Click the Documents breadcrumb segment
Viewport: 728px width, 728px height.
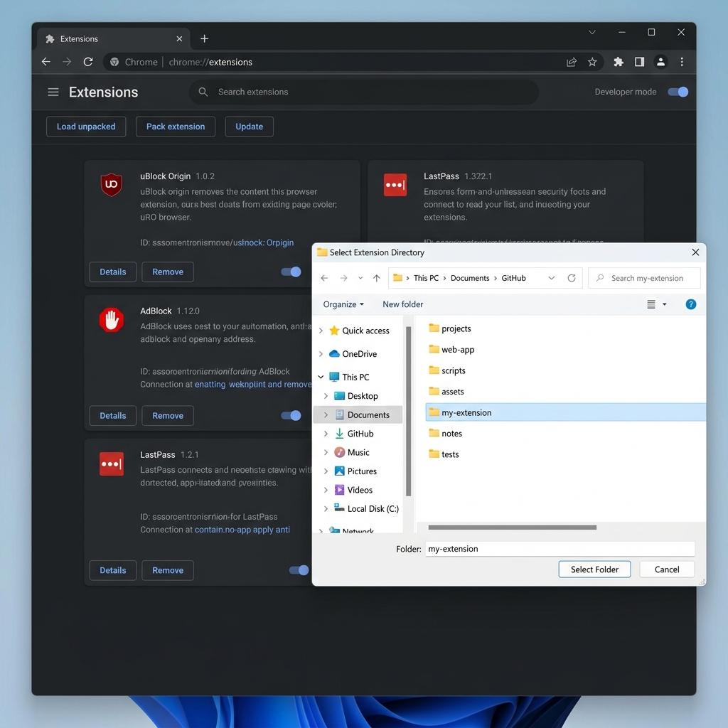click(x=470, y=278)
